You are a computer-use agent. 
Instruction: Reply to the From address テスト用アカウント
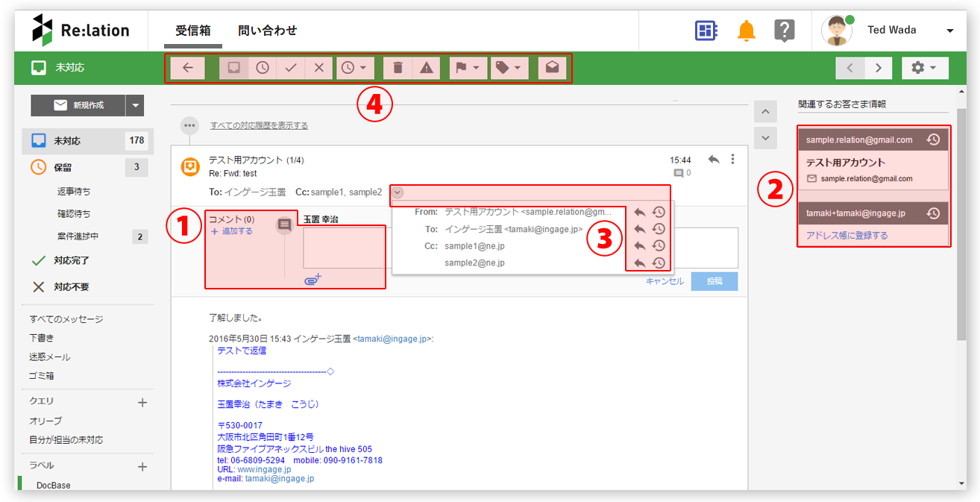click(x=640, y=212)
